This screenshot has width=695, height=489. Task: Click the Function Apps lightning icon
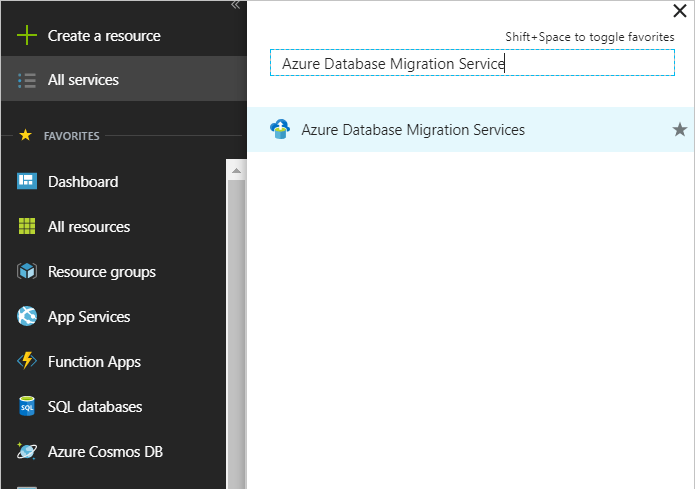(x=27, y=362)
